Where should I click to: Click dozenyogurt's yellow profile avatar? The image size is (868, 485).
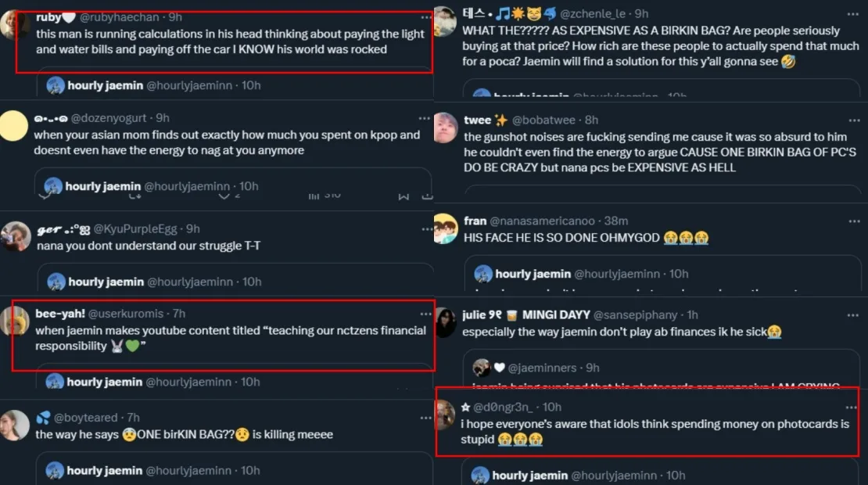point(15,125)
